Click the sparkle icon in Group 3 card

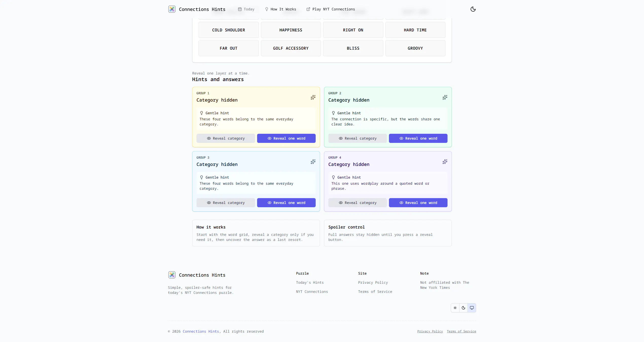[313, 162]
